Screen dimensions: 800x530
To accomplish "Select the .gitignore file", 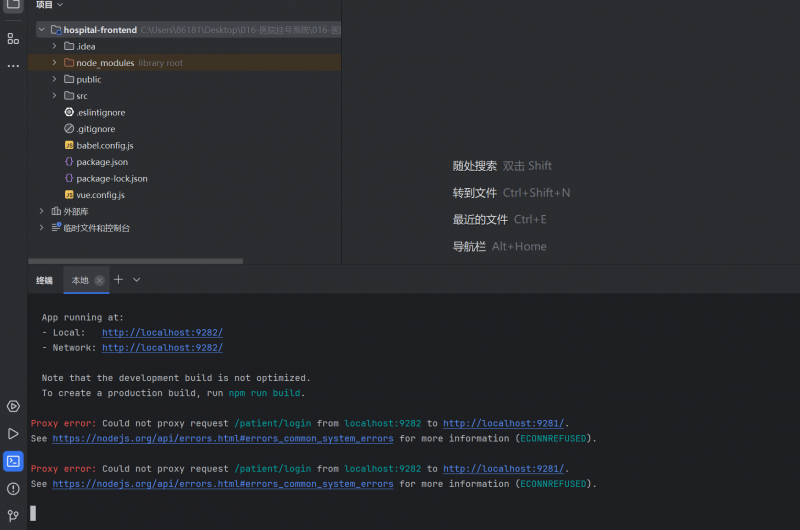I will point(95,129).
